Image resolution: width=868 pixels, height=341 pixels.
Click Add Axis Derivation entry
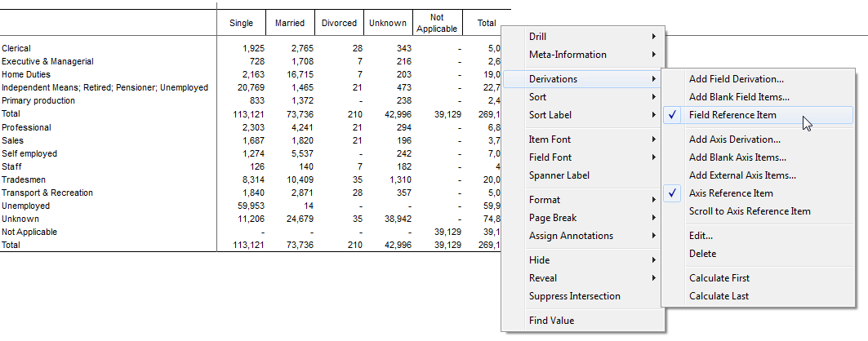(734, 139)
